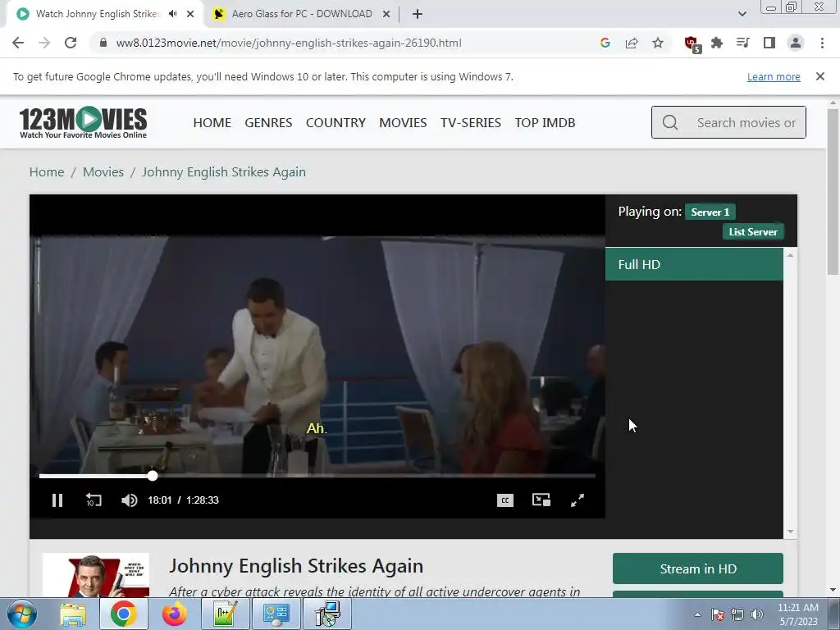
Task: Show hidden system tray icons
Action: click(x=697, y=614)
